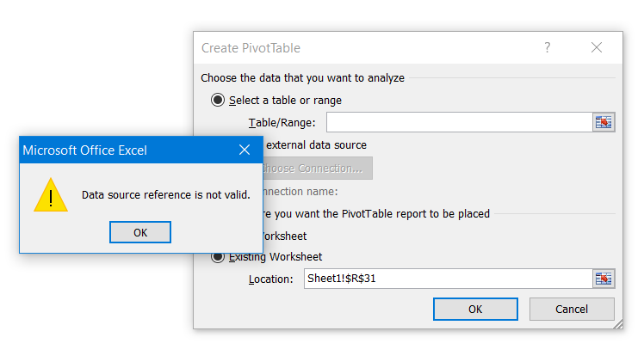
Task: Click the resize grip in dialog corner
Action: (x=617, y=324)
